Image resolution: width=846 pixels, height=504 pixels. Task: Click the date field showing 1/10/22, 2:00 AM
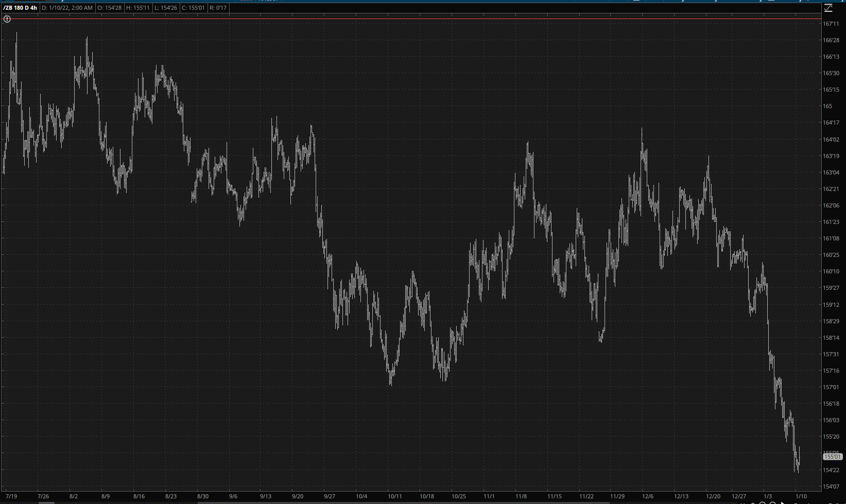67,8
